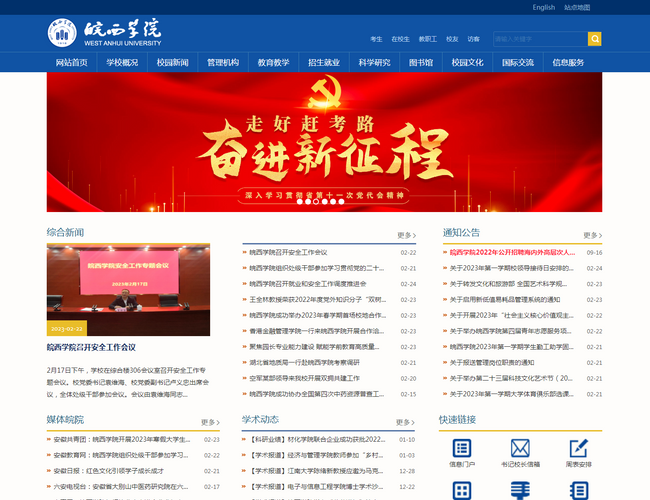Open news 湖北省地质局一行赴皖西学院考察调研
The width and height of the screenshot is (650, 500).
[304, 363]
